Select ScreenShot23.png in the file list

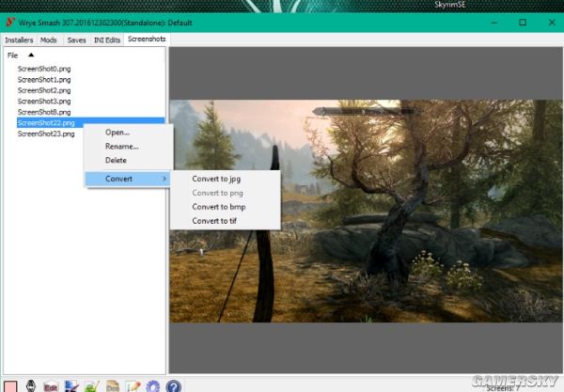tap(45, 134)
